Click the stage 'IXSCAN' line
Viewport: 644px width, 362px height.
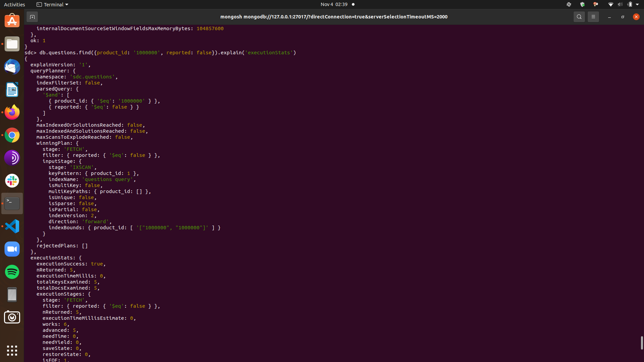point(72,167)
